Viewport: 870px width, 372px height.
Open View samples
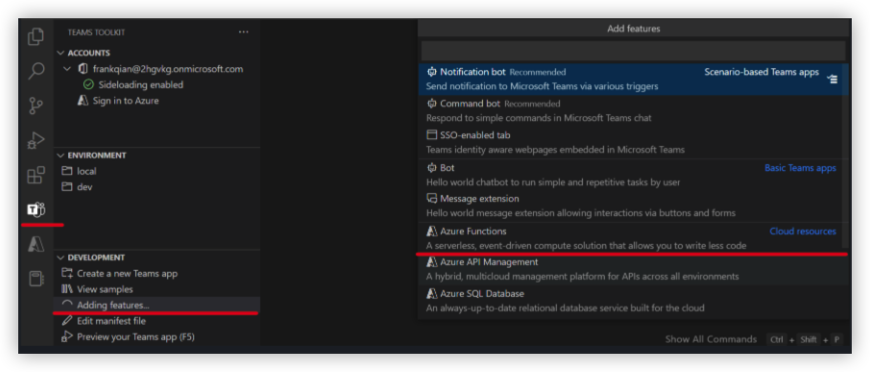tap(105, 289)
